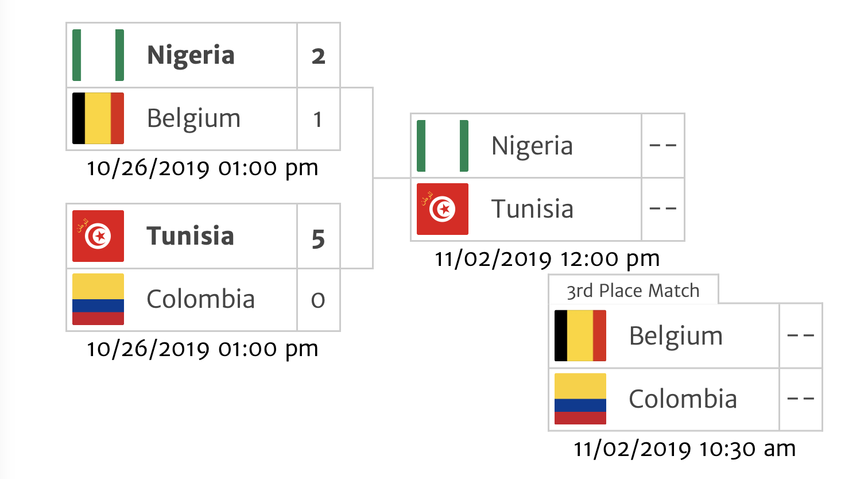This screenshot has height=479, width=868.
Task: Select bold Tunisia winner name in semifinal
Action: pos(190,236)
